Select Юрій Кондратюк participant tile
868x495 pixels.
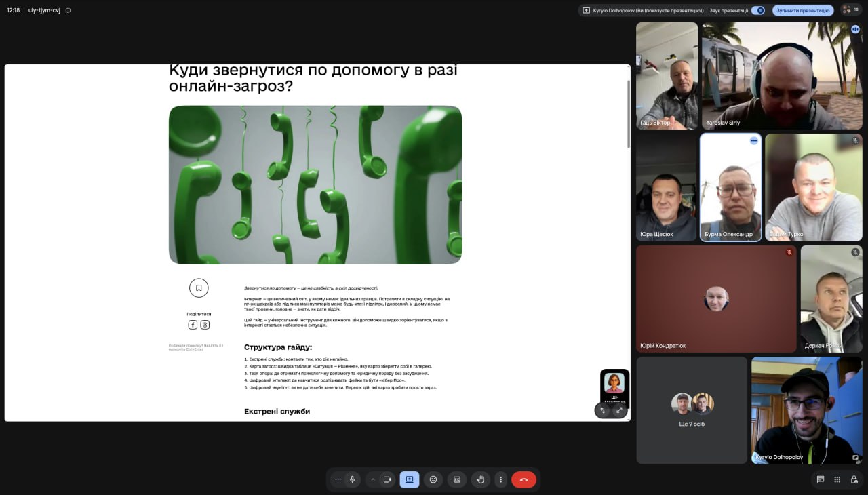[x=716, y=299]
